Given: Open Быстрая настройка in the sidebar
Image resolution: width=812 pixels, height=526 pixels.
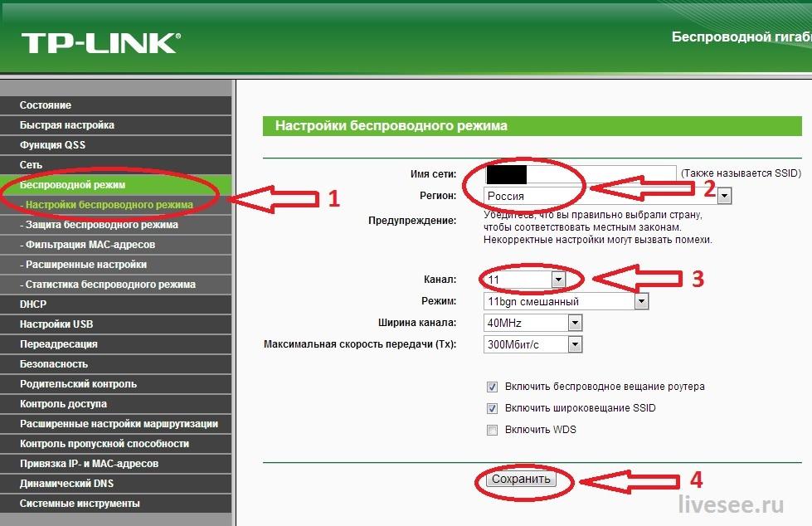Looking at the screenshot, I should pyautogui.click(x=115, y=125).
